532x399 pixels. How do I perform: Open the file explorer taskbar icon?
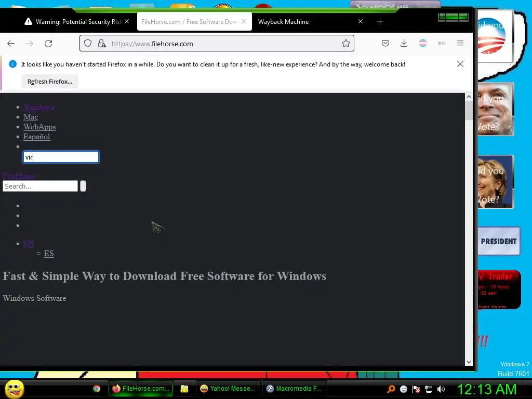tap(184, 389)
